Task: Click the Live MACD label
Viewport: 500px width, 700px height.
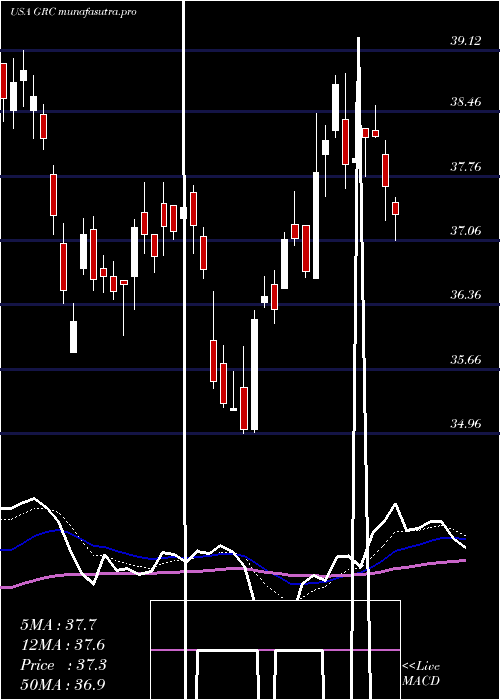Action: [x=421, y=674]
